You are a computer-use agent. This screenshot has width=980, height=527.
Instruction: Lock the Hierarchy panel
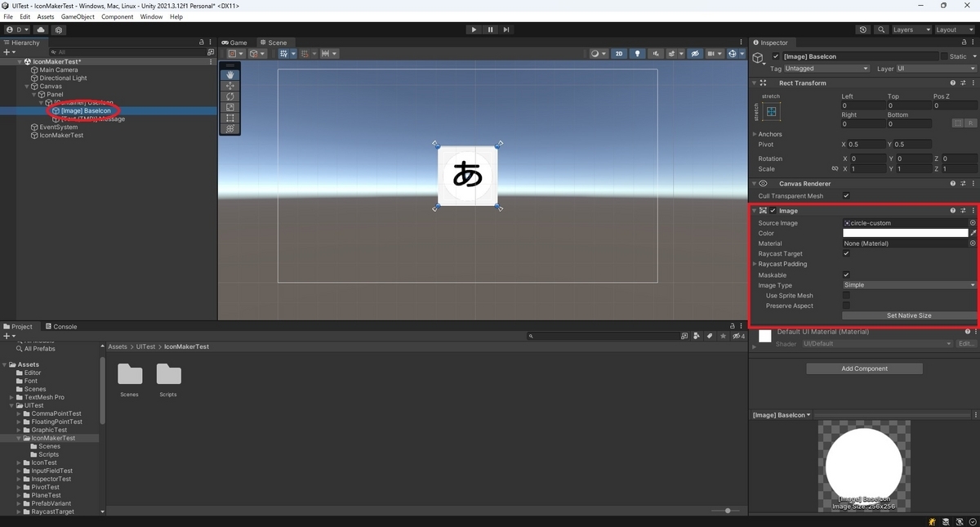pyautogui.click(x=202, y=42)
